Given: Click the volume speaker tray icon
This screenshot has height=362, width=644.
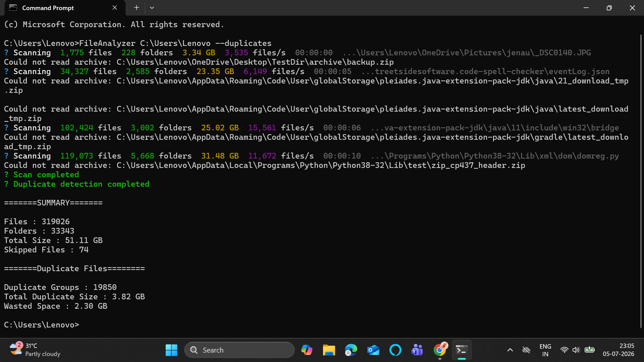Looking at the screenshot, I should (x=576, y=350).
